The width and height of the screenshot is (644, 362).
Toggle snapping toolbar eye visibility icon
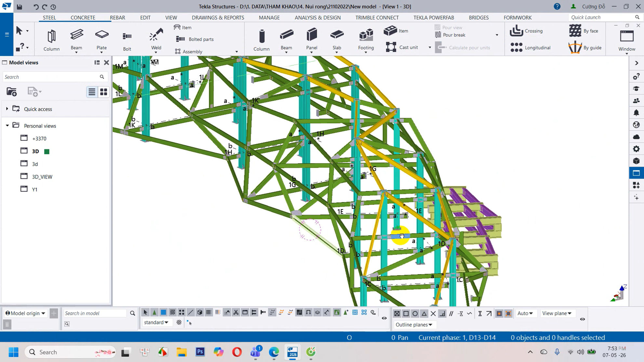pyautogui.click(x=583, y=319)
